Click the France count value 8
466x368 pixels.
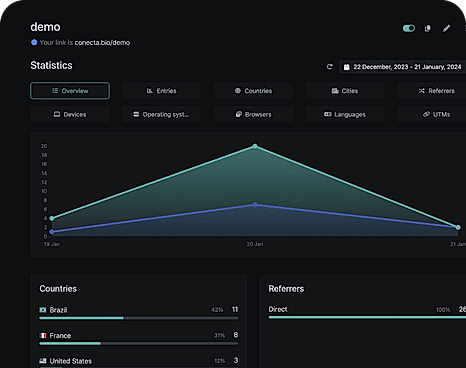(x=236, y=335)
